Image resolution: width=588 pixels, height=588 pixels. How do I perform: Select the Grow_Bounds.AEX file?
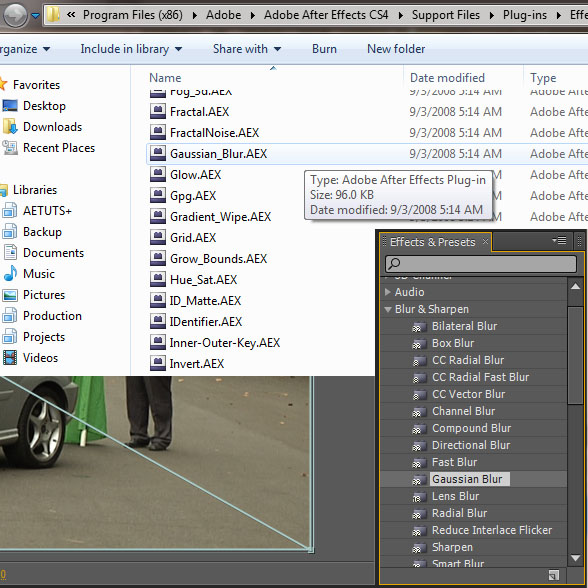pyautogui.click(x=218, y=258)
